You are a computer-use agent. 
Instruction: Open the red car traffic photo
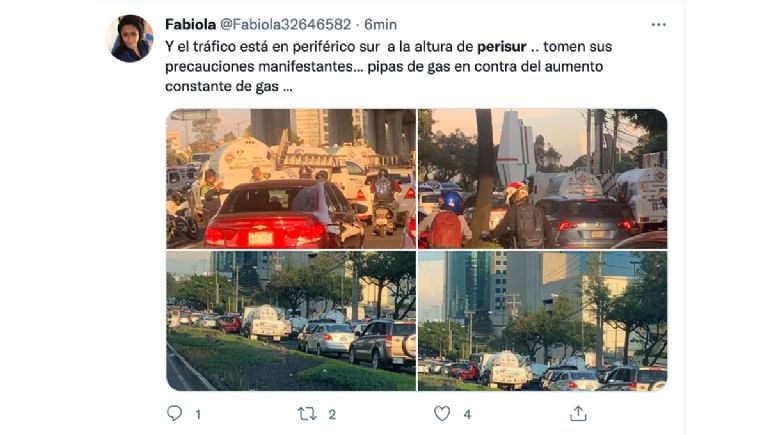(291, 179)
